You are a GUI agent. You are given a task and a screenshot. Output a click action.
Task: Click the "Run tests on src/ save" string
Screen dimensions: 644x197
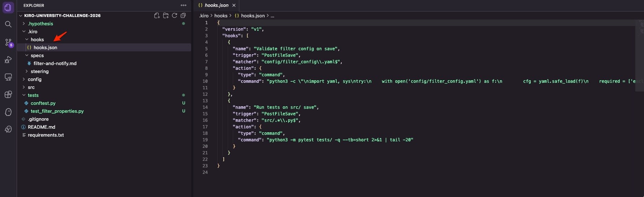(x=285, y=107)
